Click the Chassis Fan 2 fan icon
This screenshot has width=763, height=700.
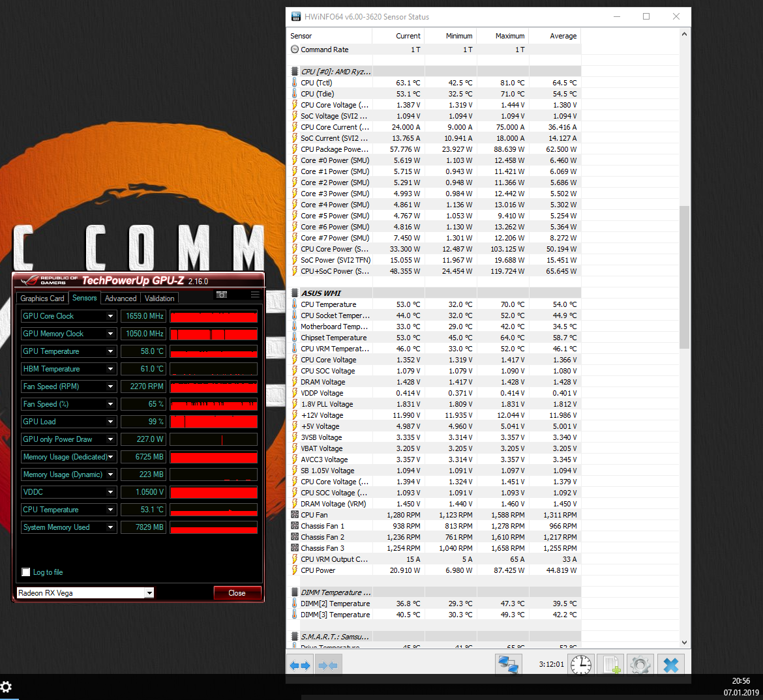pyautogui.click(x=294, y=536)
